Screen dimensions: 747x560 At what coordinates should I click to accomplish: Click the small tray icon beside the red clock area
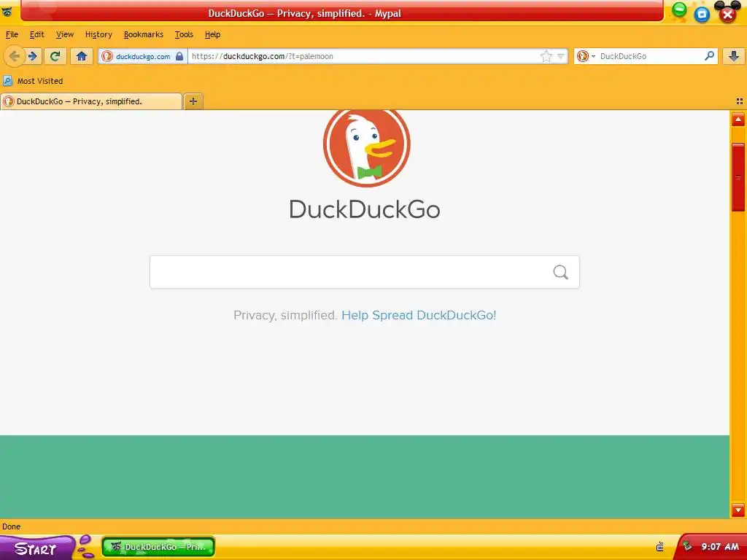coord(659,547)
